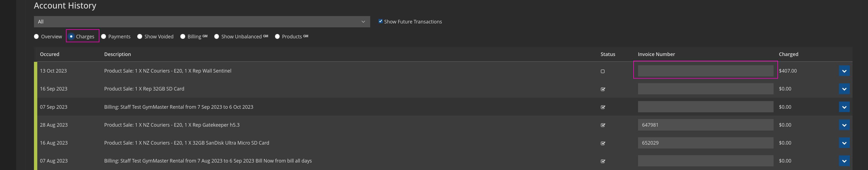Screen dimensions: 868x170
Task: Click status icon for 07 Sep 2023 billing
Action: click(x=603, y=107)
